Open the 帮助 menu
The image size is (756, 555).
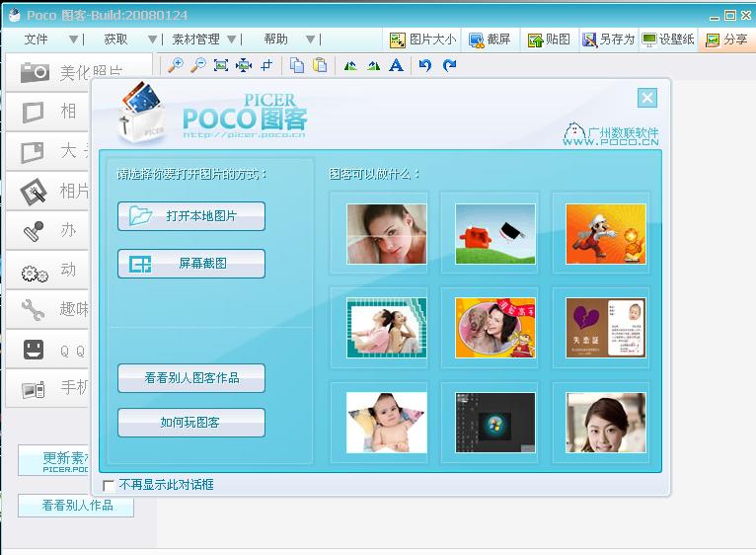coord(275,40)
